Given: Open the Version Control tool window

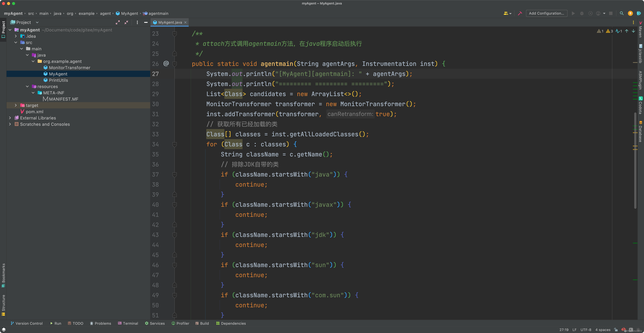Looking at the screenshot, I should pyautogui.click(x=27, y=323).
